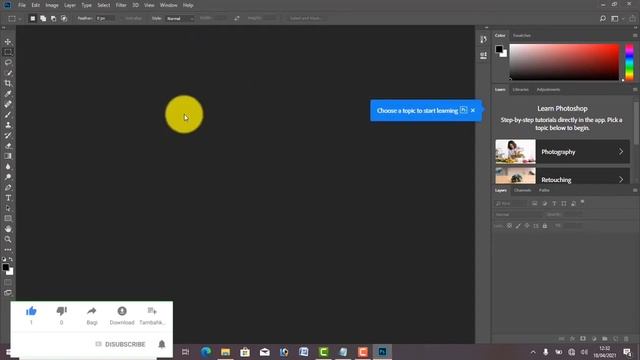Click the thumbs up like button
This screenshot has width=640, height=360.
tap(31, 311)
